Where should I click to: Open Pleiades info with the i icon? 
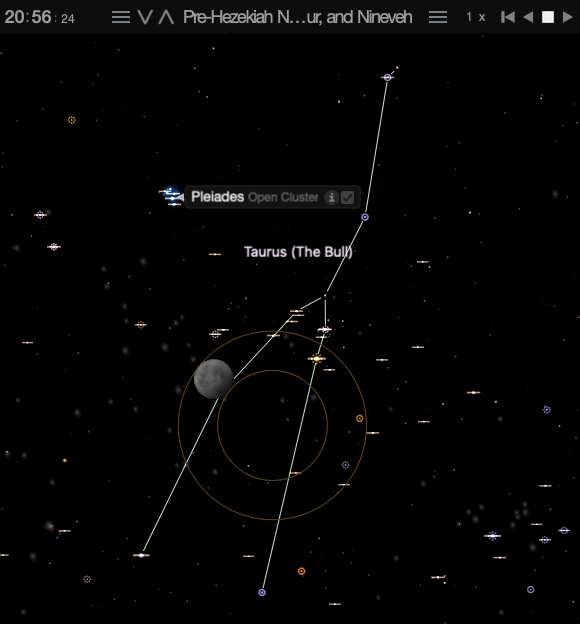331,197
